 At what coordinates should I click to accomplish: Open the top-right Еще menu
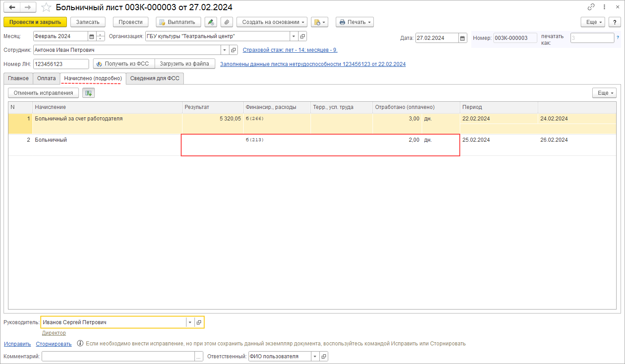[593, 22]
